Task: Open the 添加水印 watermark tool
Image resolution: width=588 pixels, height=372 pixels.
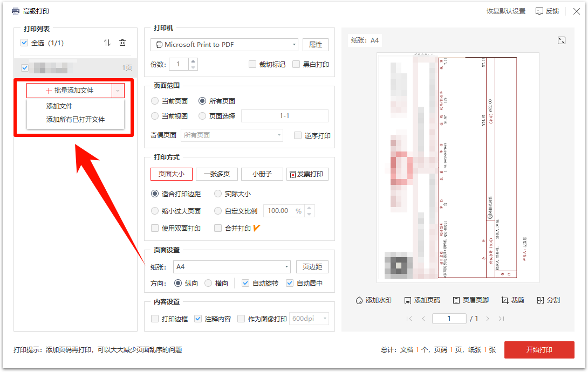Action: click(374, 300)
